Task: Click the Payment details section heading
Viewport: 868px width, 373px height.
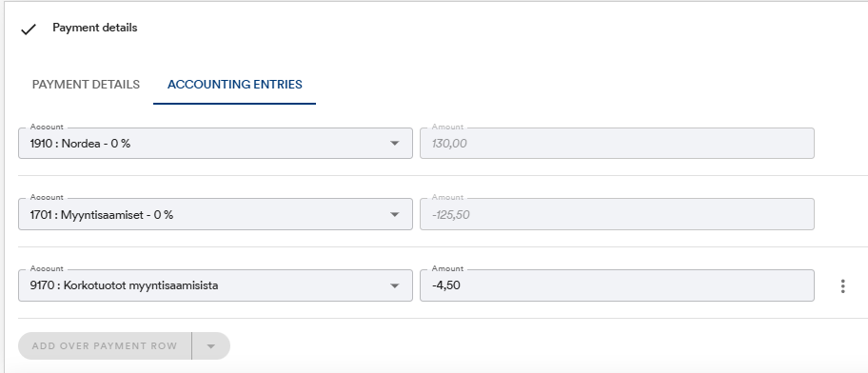Action: tap(94, 28)
